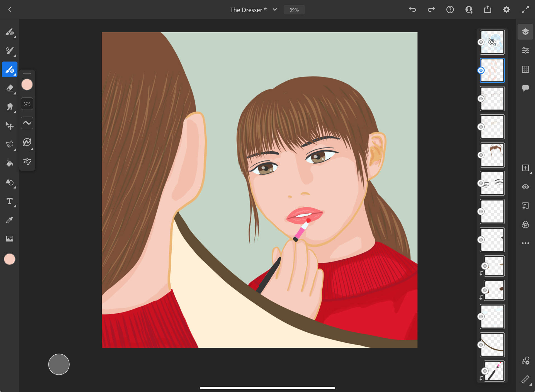
Task: Select the Eraser tool
Action: tap(10, 88)
